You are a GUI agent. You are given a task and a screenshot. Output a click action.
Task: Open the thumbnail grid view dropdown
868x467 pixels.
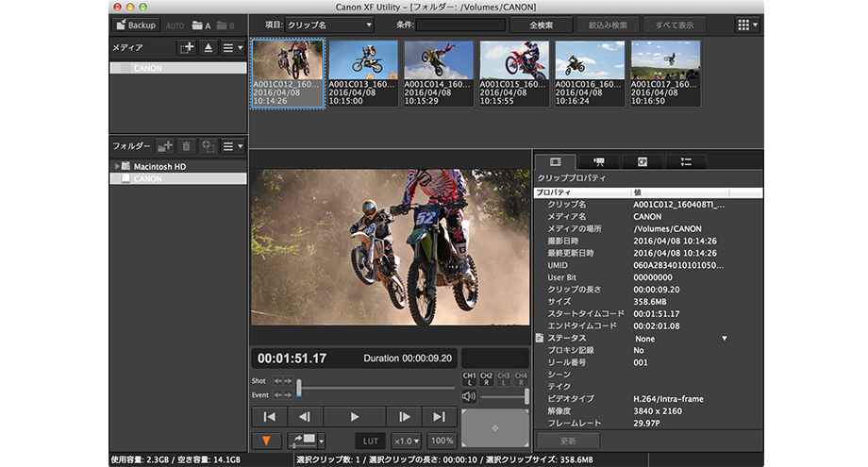747,25
